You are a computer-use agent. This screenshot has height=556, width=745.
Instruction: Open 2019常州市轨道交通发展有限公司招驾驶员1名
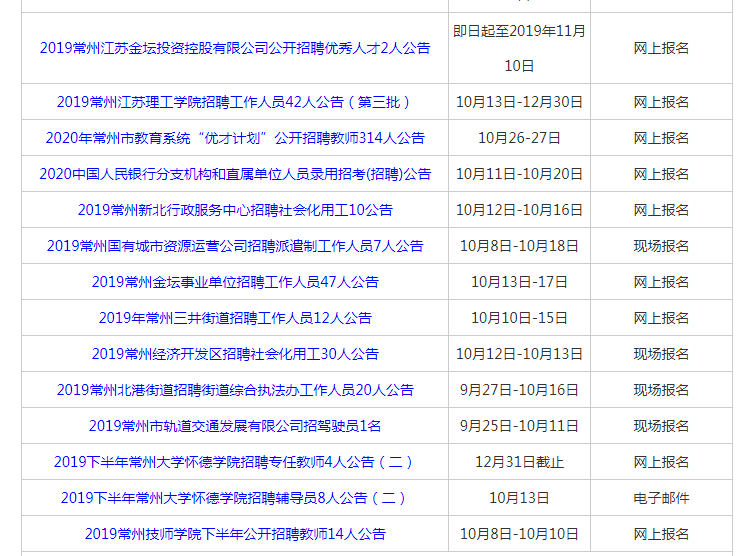pyautogui.click(x=235, y=426)
